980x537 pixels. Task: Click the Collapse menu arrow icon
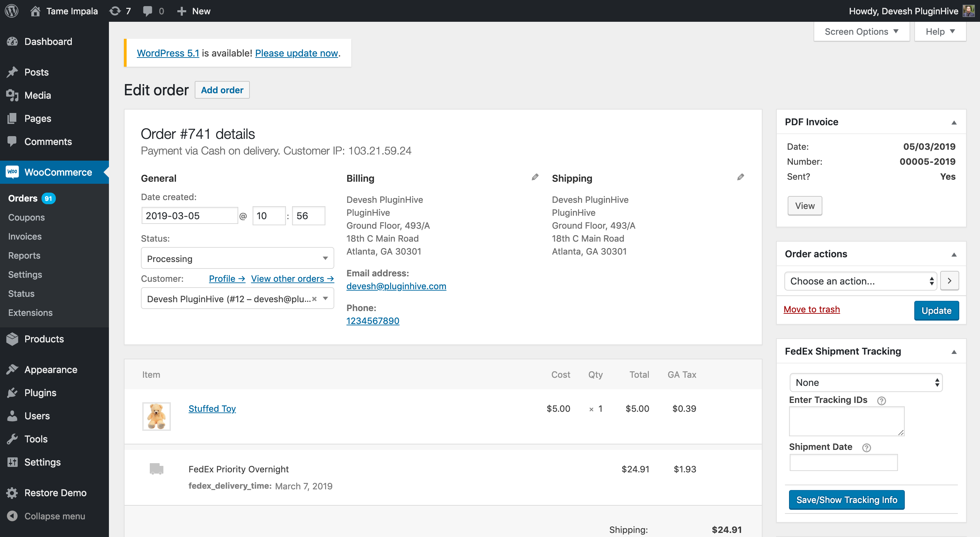point(12,516)
